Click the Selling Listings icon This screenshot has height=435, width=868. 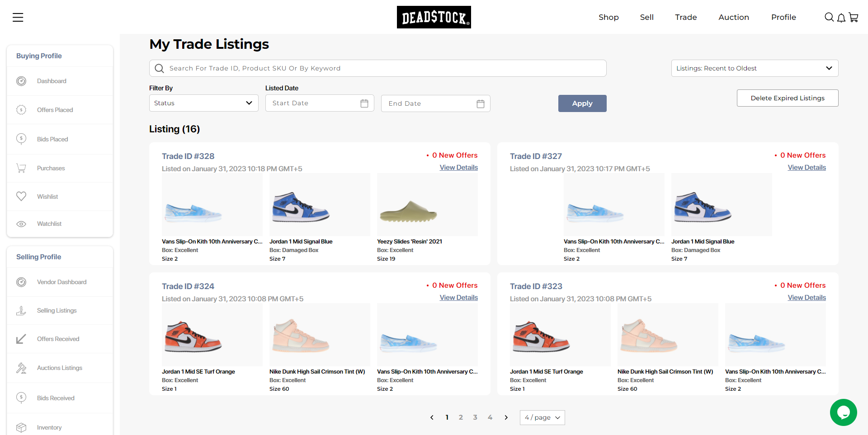tap(21, 310)
